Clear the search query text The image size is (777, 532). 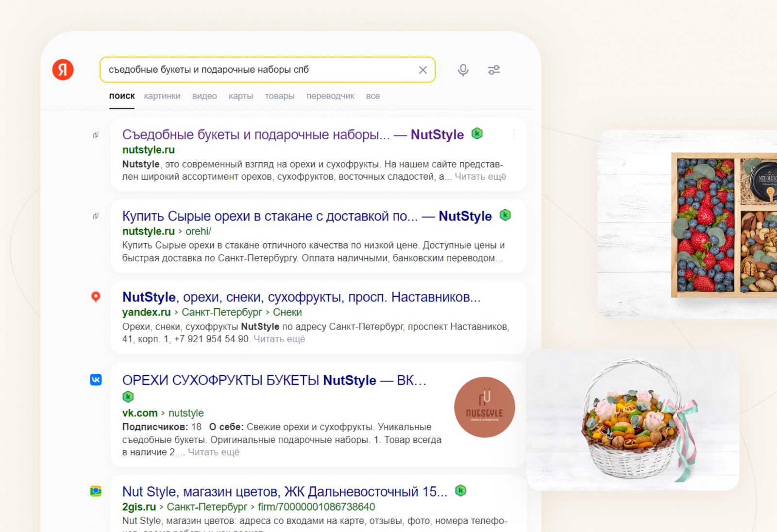tap(423, 70)
